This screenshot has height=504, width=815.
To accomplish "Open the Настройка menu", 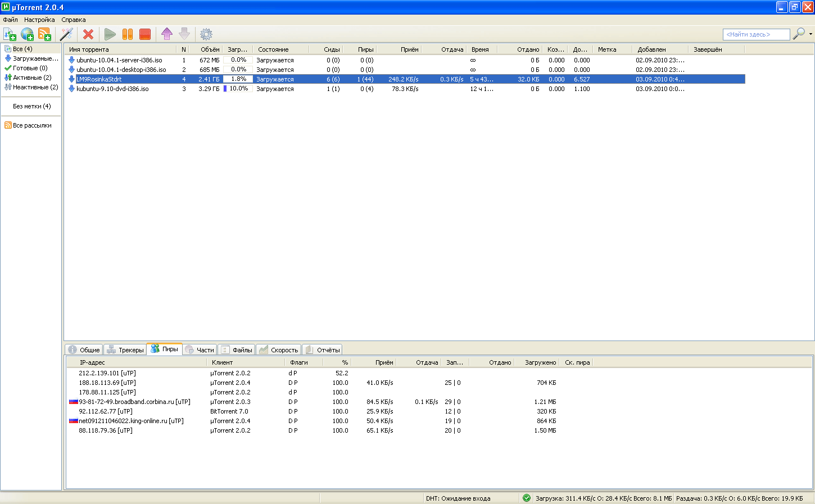I will [39, 20].
